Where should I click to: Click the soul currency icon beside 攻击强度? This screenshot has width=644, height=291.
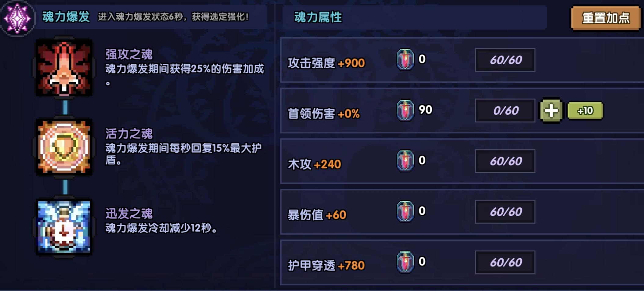(405, 60)
